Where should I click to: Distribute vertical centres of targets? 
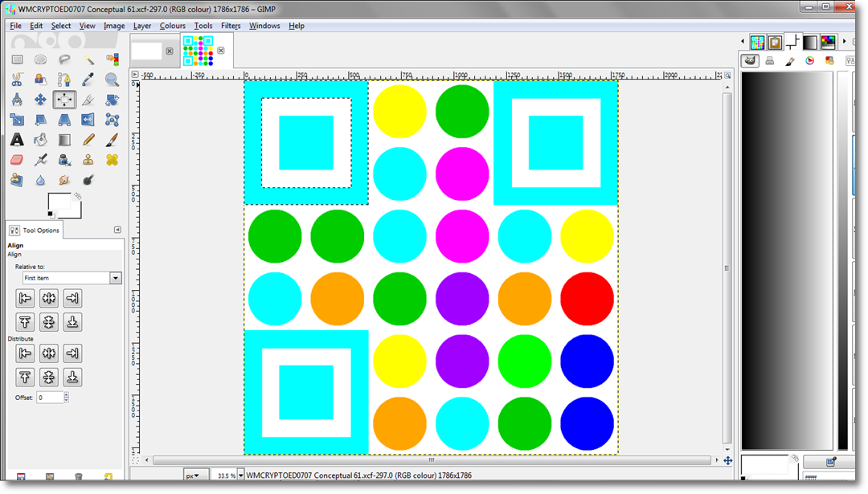click(x=49, y=378)
